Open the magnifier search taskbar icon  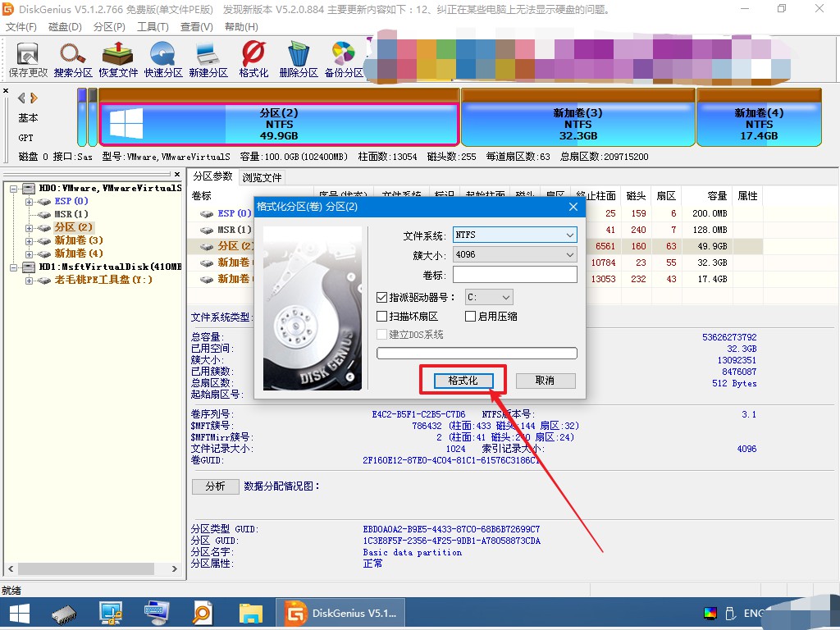203,614
